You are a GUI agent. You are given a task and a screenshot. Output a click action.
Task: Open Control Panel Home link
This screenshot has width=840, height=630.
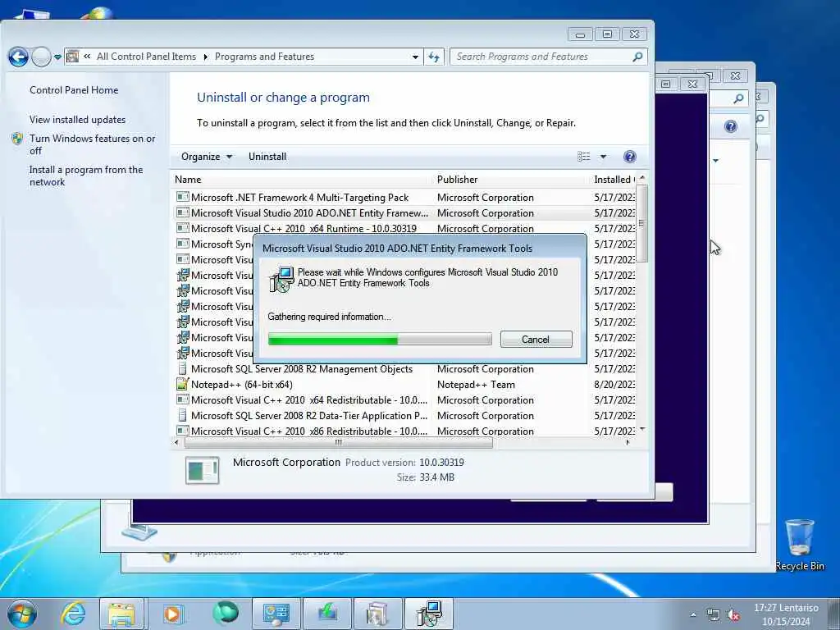pos(74,90)
